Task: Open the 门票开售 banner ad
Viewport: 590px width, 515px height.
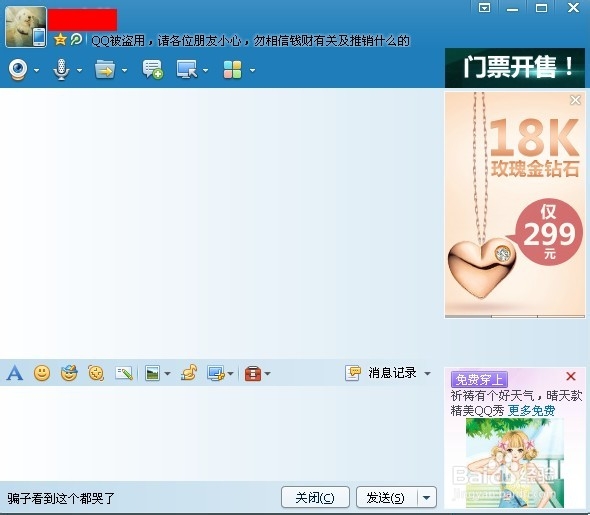Action: (x=515, y=68)
